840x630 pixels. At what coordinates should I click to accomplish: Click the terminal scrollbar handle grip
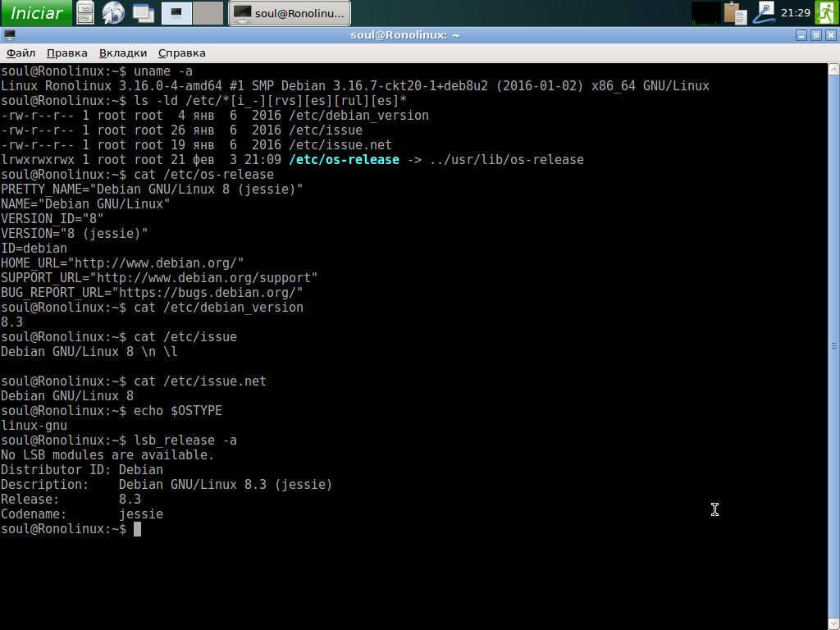click(833, 346)
